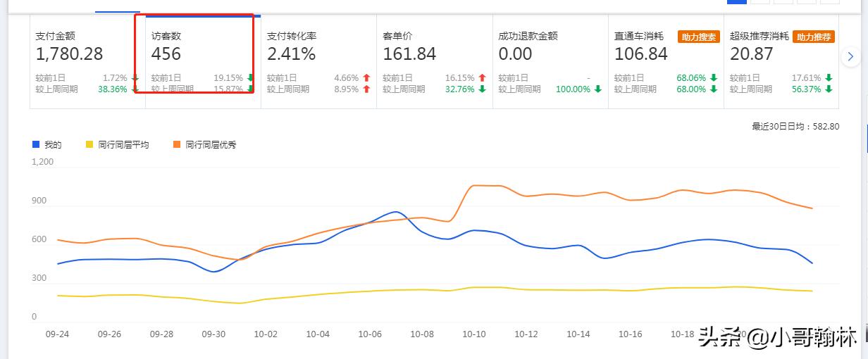Click red up arrow beside 4.66%
Viewport: 868px width, 359px height.
[x=366, y=78]
